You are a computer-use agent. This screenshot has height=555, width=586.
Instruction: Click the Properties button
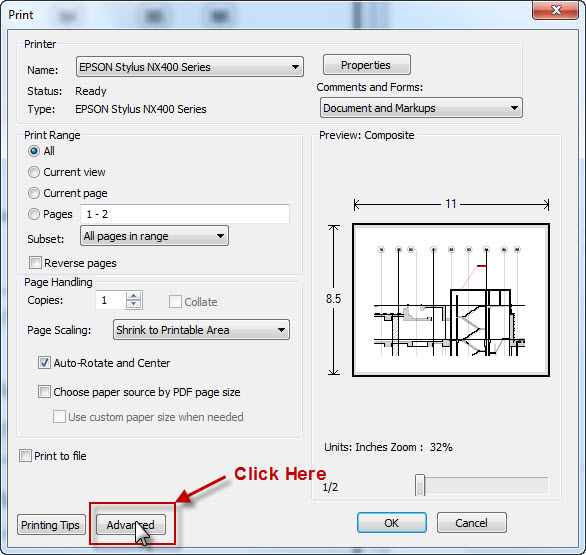click(367, 65)
